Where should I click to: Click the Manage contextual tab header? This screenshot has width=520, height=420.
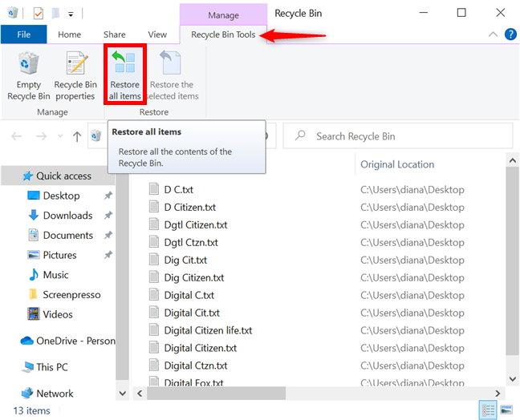pos(224,15)
